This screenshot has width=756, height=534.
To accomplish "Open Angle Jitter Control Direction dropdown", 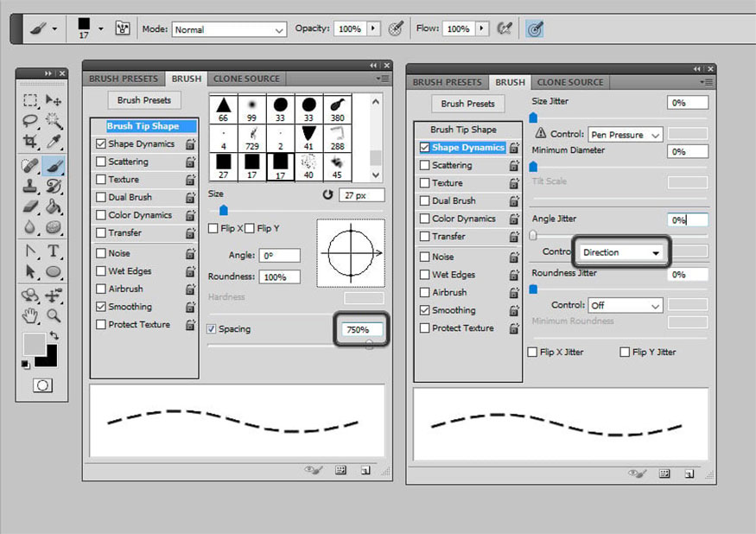I will tap(622, 252).
